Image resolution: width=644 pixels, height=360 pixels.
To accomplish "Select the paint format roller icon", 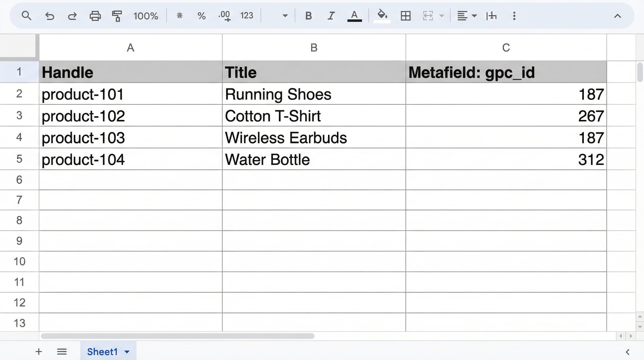I will [x=117, y=16].
